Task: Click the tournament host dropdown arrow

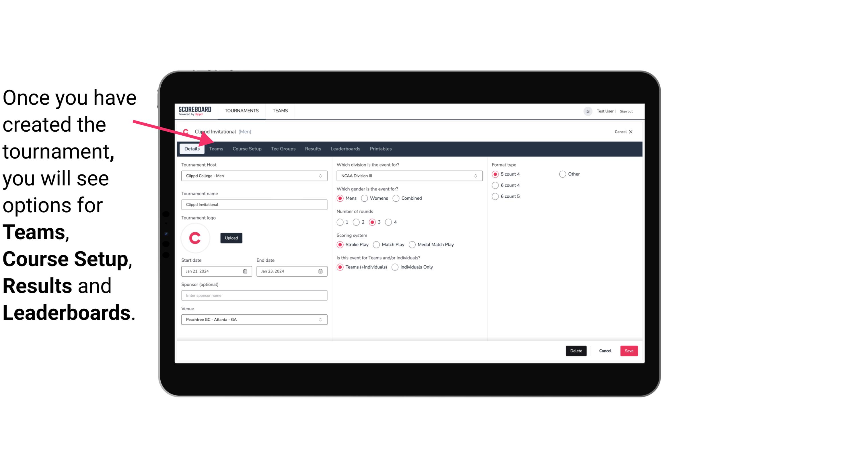Action: click(x=321, y=176)
